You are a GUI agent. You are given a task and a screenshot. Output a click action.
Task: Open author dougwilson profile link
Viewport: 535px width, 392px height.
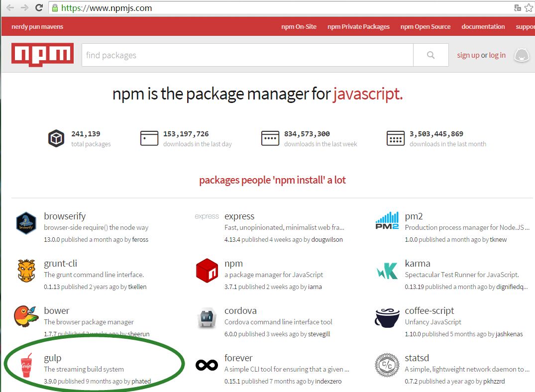[327, 239]
